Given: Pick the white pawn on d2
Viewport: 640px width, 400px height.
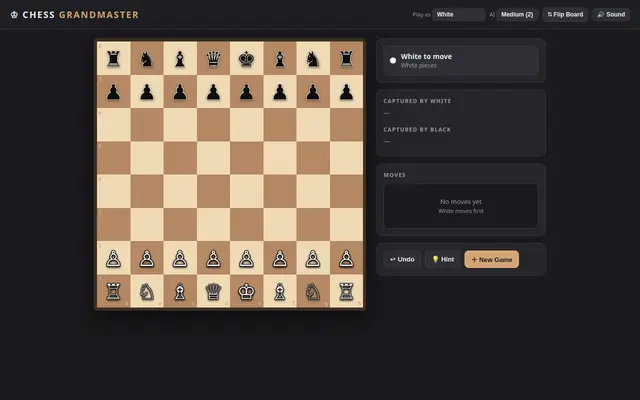Looking at the screenshot, I should coord(213,258).
